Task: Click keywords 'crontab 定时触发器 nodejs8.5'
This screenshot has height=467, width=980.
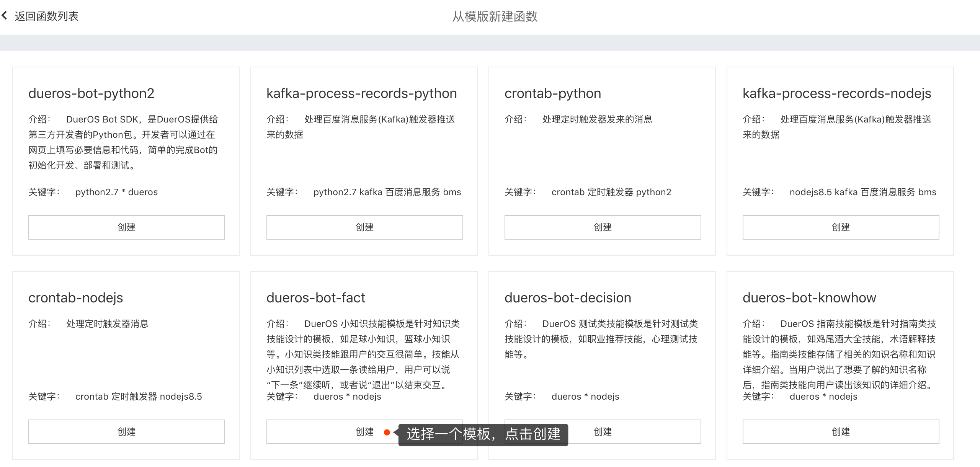Action: coord(139,397)
